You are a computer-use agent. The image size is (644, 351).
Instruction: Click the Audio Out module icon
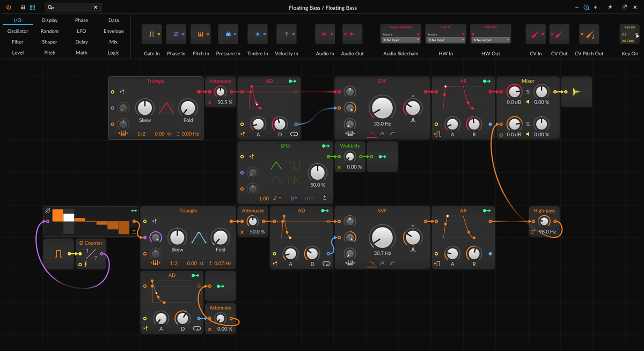click(352, 34)
